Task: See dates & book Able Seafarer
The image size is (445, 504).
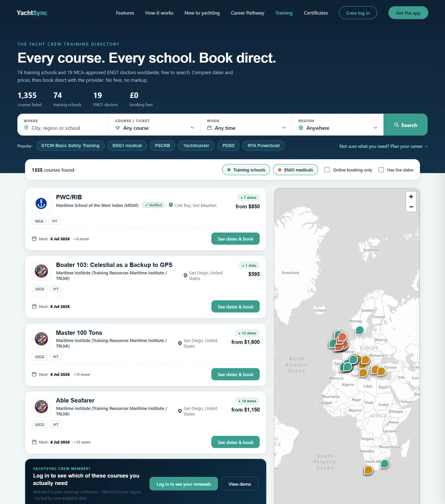Action: pyautogui.click(x=236, y=442)
